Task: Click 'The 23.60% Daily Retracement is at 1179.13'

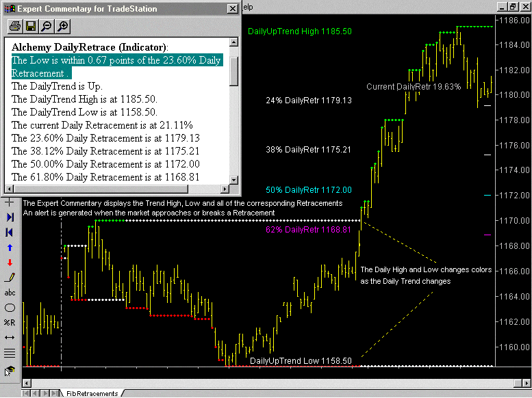Action: (105, 138)
